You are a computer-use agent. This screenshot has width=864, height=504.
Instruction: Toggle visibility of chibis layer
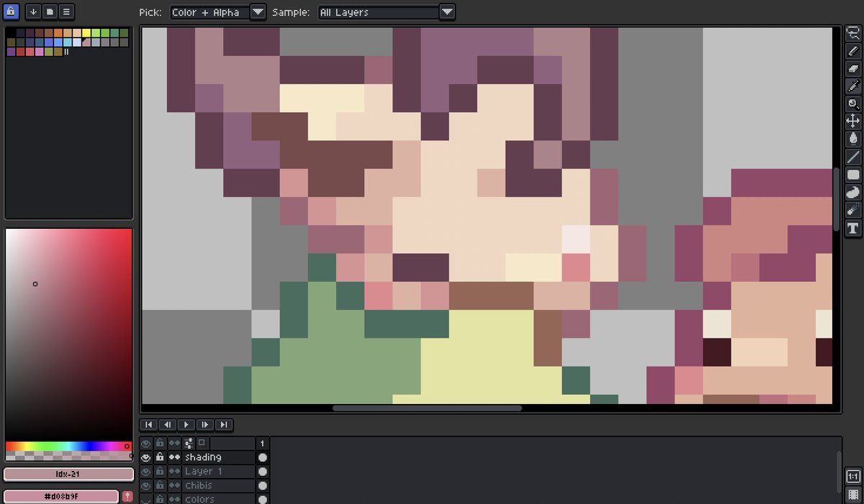(x=146, y=485)
